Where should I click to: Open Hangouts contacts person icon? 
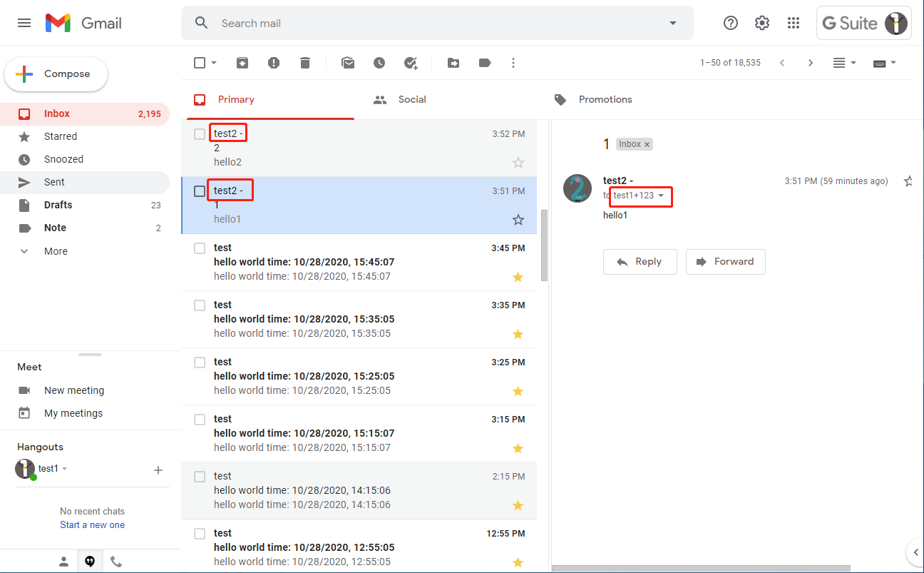coord(64,562)
